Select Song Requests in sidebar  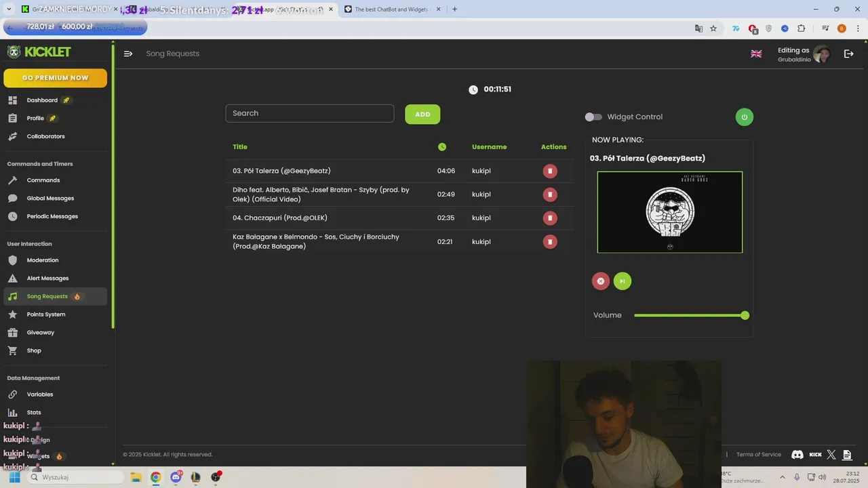pyautogui.click(x=54, y=296)
